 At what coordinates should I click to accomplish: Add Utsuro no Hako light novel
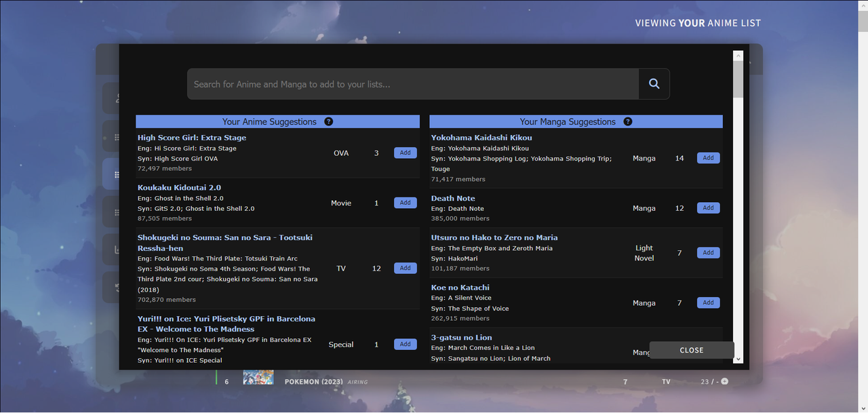tap(708, 252)
